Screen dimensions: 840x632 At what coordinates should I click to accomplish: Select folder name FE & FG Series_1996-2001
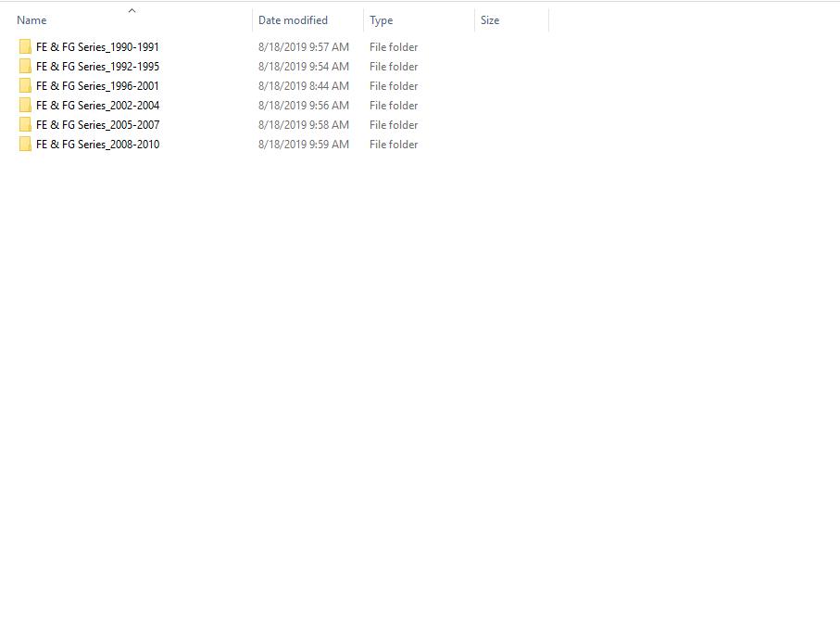point(97,86)
